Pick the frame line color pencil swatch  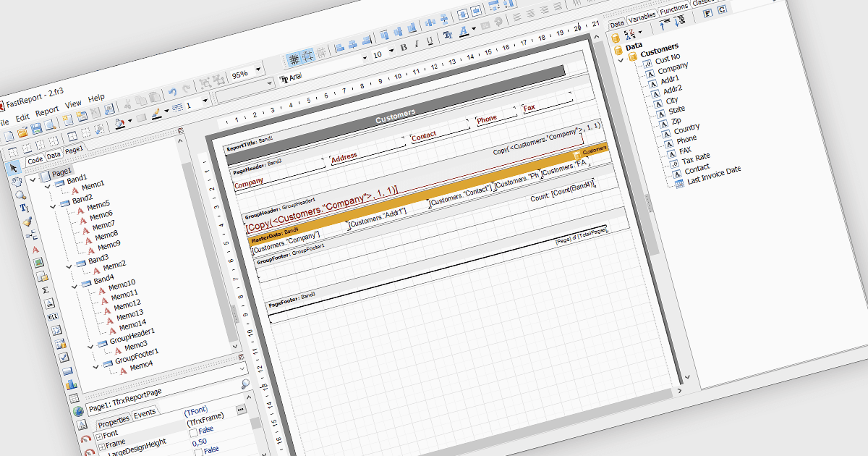(x=157, y=113)
